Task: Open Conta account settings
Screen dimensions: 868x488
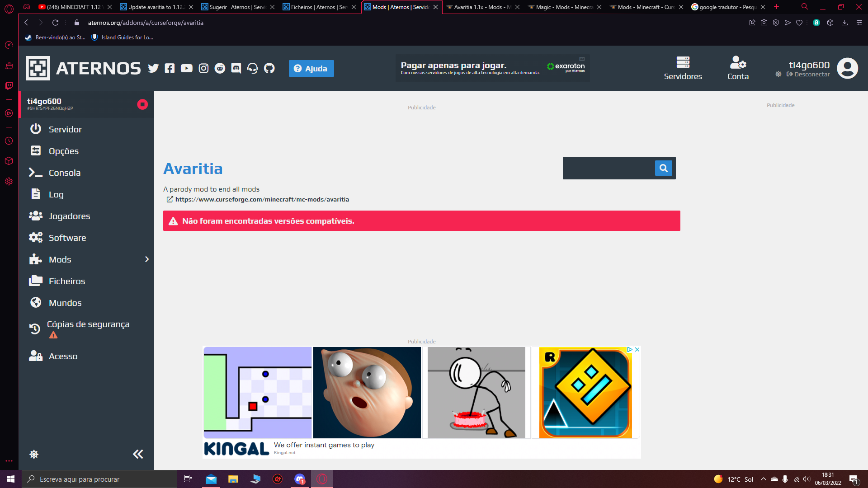Action: 738,68
